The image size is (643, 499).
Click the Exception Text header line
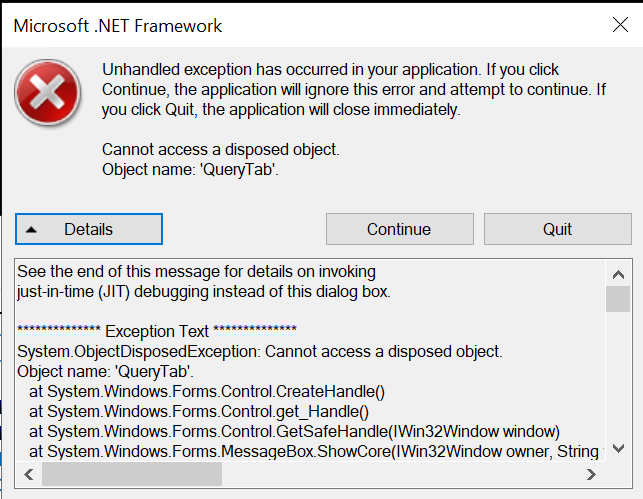pyautogui.click(x=157, y=331)
